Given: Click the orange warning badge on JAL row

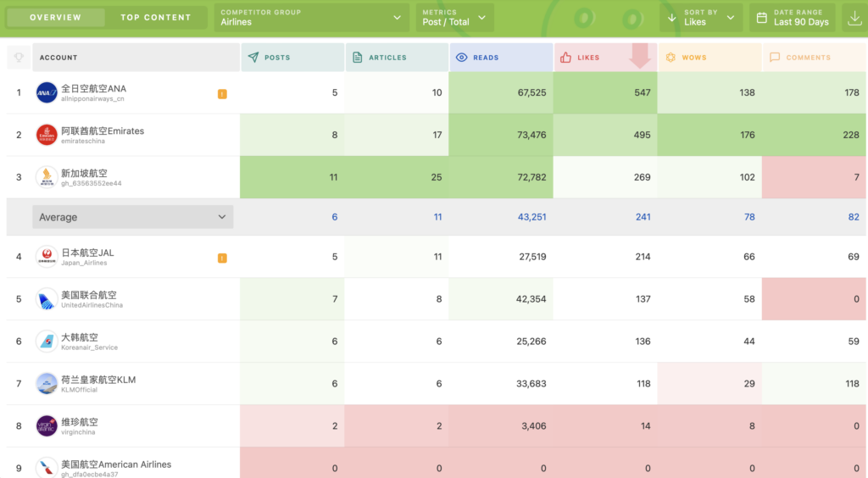Looking at the screenshot, I should tap(222, 258).
